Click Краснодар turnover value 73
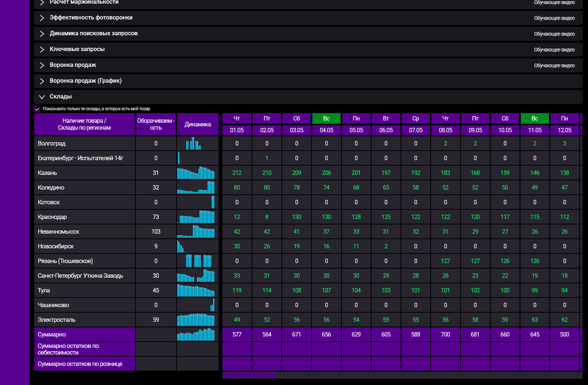588x385 pixels. click(x=156, y=217)
